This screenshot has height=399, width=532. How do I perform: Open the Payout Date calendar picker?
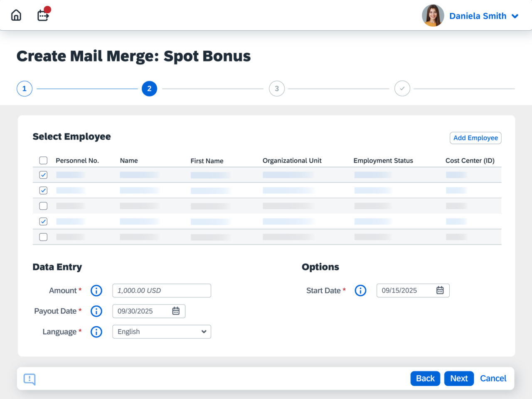click(x=176, y=311)
